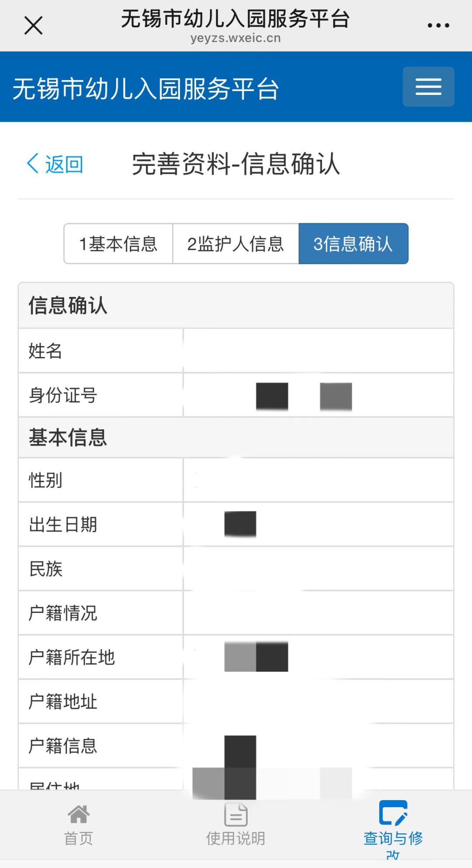
Task: Close the webview with the X icon
Action: 33,25
